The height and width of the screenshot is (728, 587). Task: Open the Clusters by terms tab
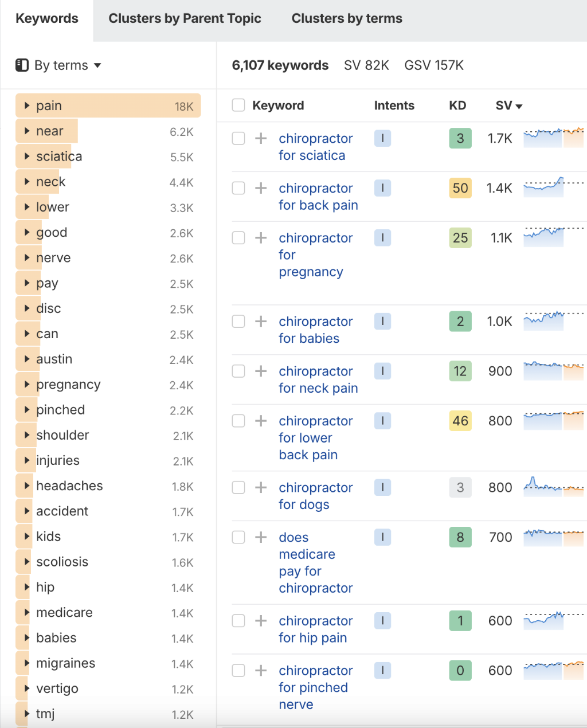[347, 19]
